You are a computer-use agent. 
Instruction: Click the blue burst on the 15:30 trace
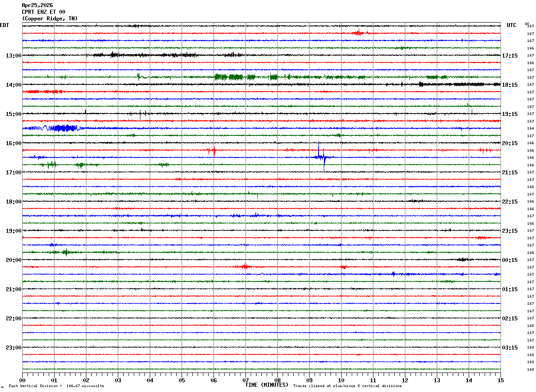(x=64, y=128)
